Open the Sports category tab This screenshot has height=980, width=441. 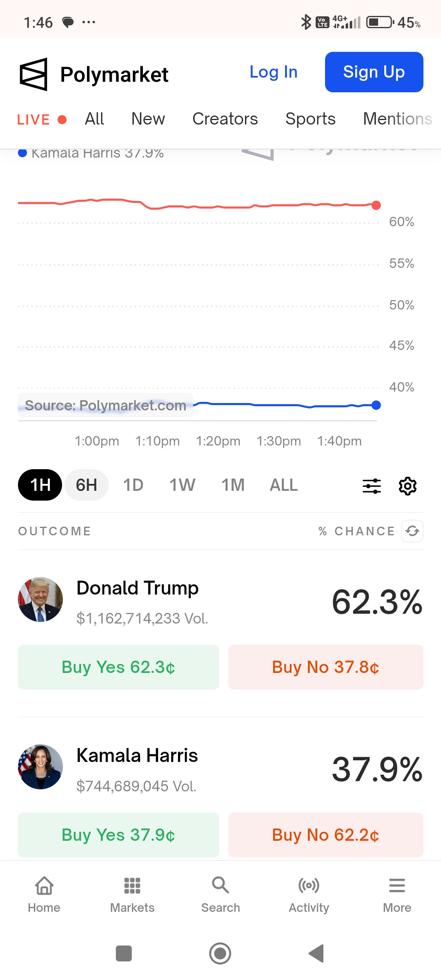pyautogui.click(x=310, y=119)
